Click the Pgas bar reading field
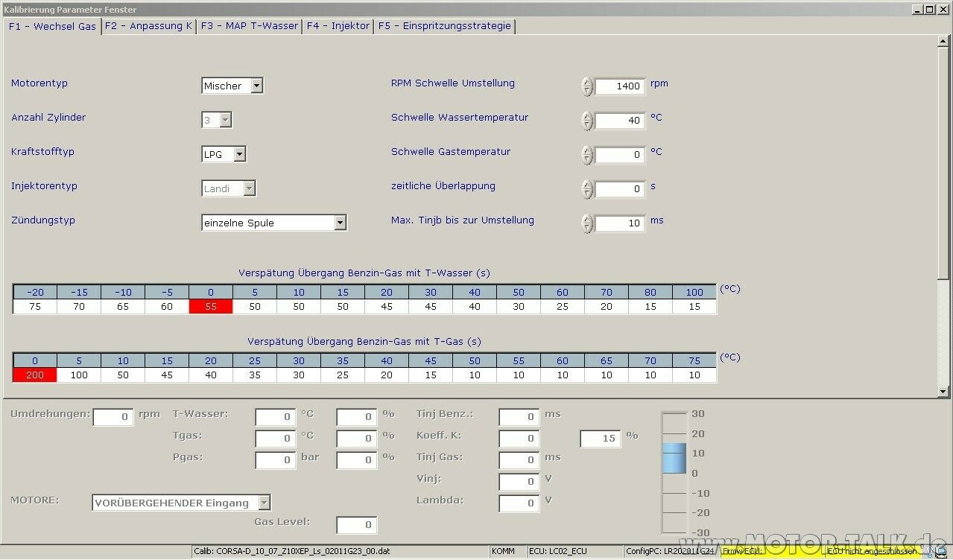The width and height of the screenshot is (953, 560). [276, 460]
